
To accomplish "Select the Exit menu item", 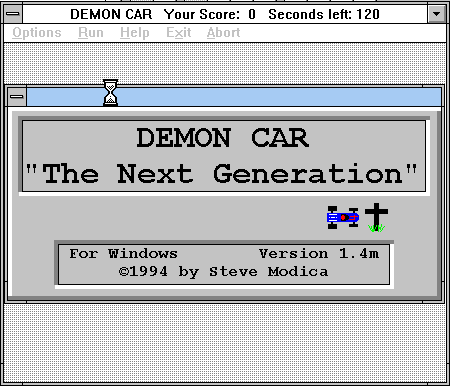I will tap(179, 33).
